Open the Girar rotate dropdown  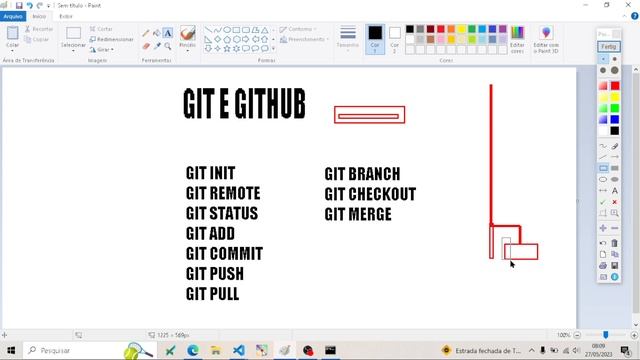[102, 50]
